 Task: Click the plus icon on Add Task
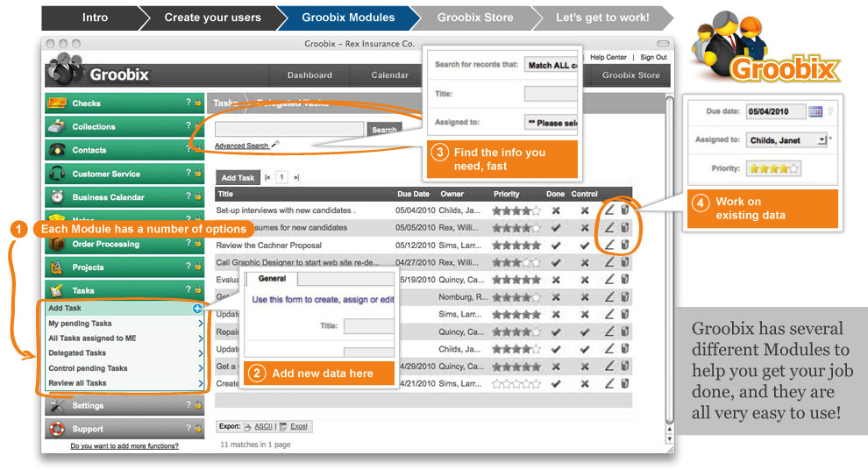point(197,309)
